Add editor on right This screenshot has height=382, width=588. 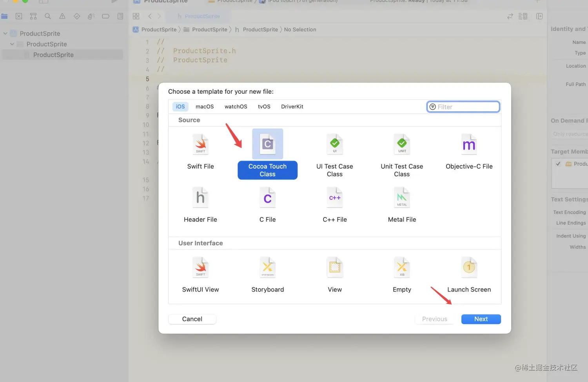[x=539, y=16]
